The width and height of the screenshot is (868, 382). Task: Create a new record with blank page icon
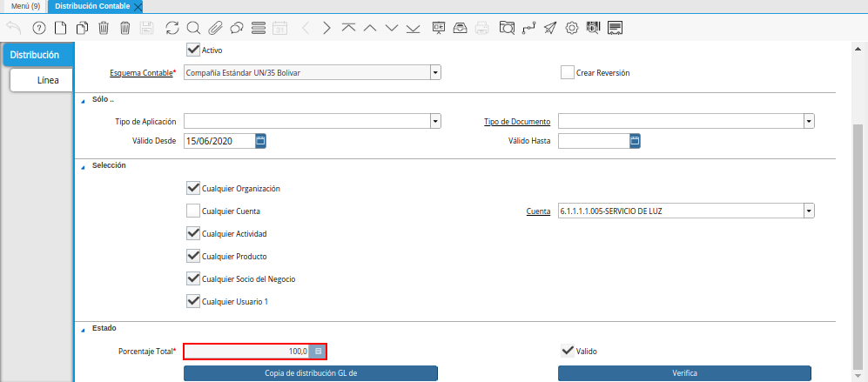[60, 28]
